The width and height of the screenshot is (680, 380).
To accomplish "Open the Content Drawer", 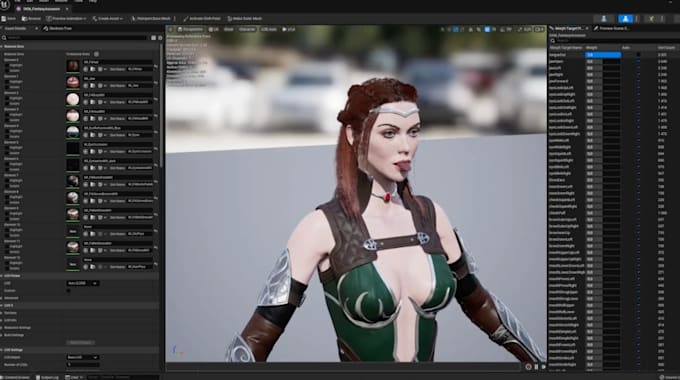I will tap(16, 377).
